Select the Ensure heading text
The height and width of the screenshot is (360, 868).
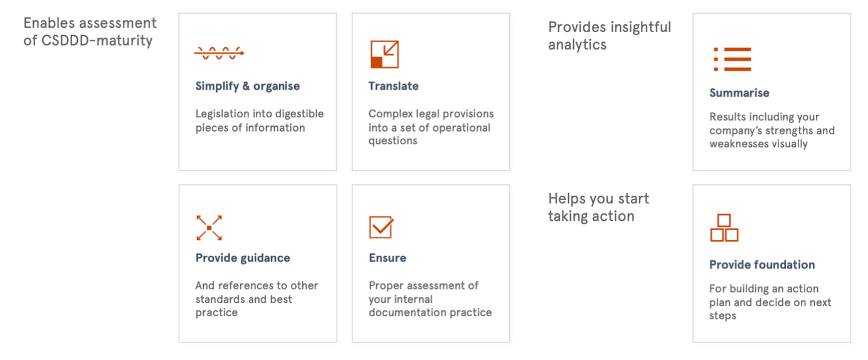[x=387, y=258]
